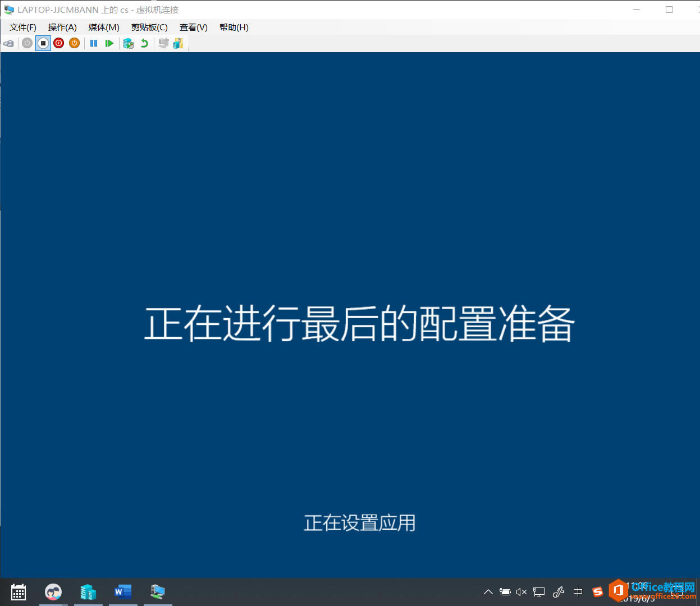
Task: Open the avatar app icon in the taskbar
Action: click(53, 592)
